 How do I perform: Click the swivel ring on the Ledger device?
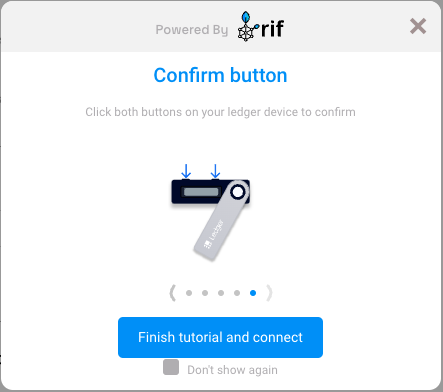238,192
